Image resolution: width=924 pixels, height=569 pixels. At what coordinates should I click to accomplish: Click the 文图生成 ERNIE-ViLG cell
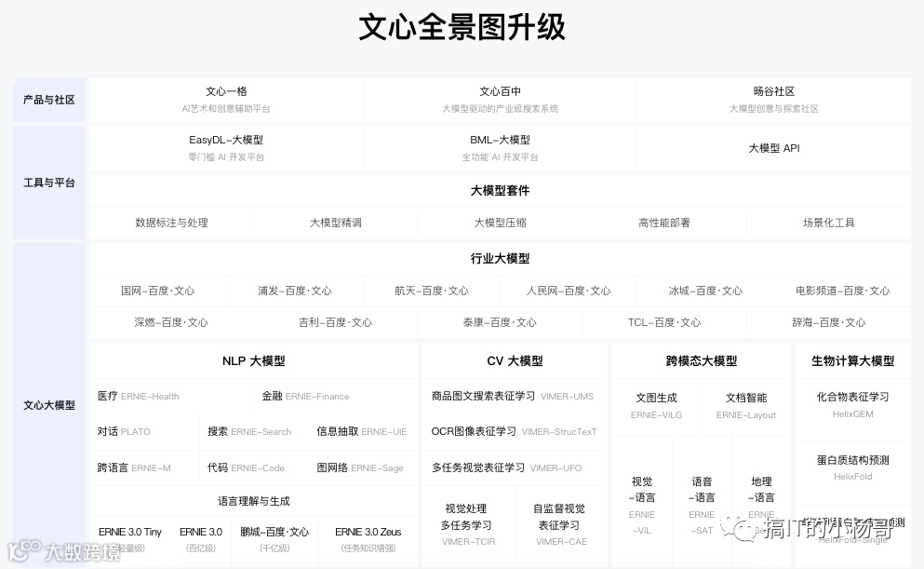656,406
